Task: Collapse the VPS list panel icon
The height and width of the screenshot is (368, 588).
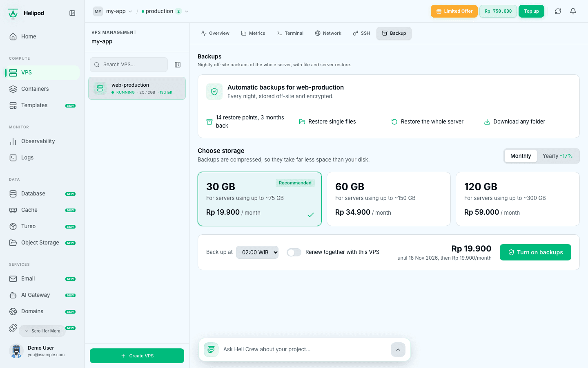Action: click(x=178, y=65)
